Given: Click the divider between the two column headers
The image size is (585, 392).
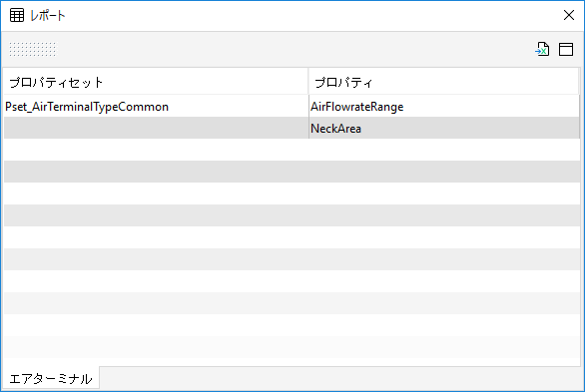Looking at the screenshot, I should tap(308, 82).
